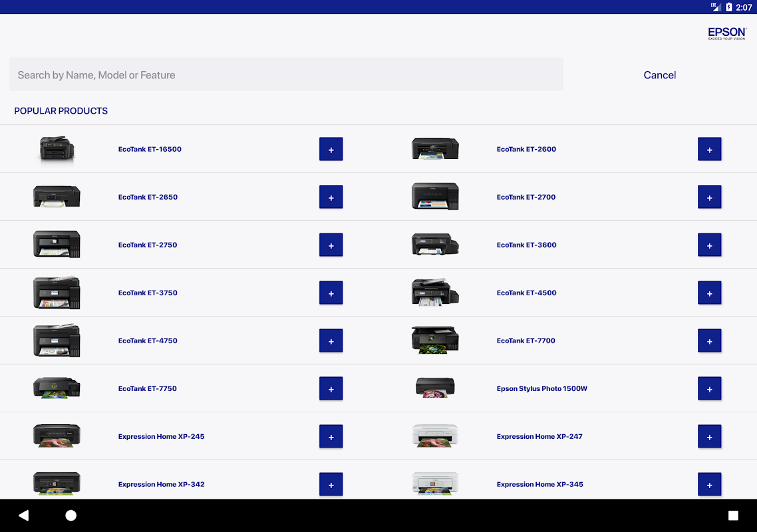Select the EcoTank ET-3750 product name
757x532 pixels.
[148, 293]
